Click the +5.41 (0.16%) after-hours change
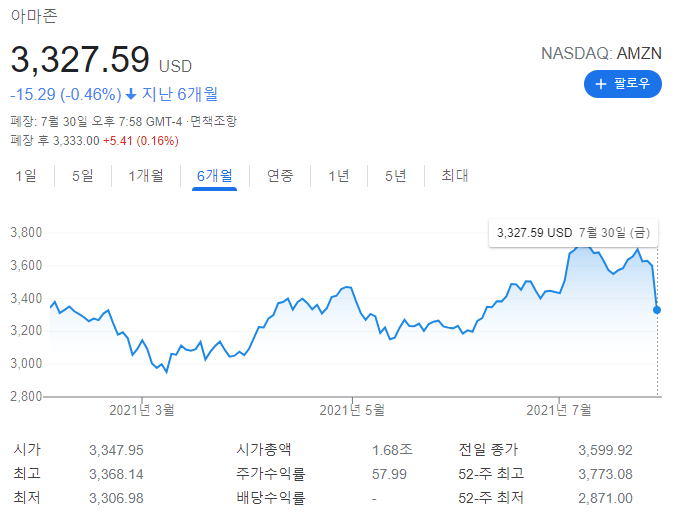Screen dimensions: 687x532 [141, 141]
